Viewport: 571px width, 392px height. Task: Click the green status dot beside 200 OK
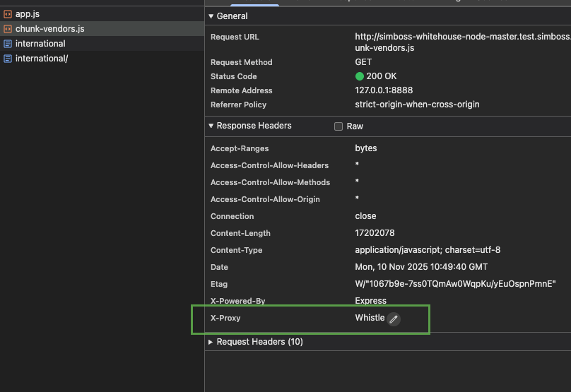click(x=360, y=76)
